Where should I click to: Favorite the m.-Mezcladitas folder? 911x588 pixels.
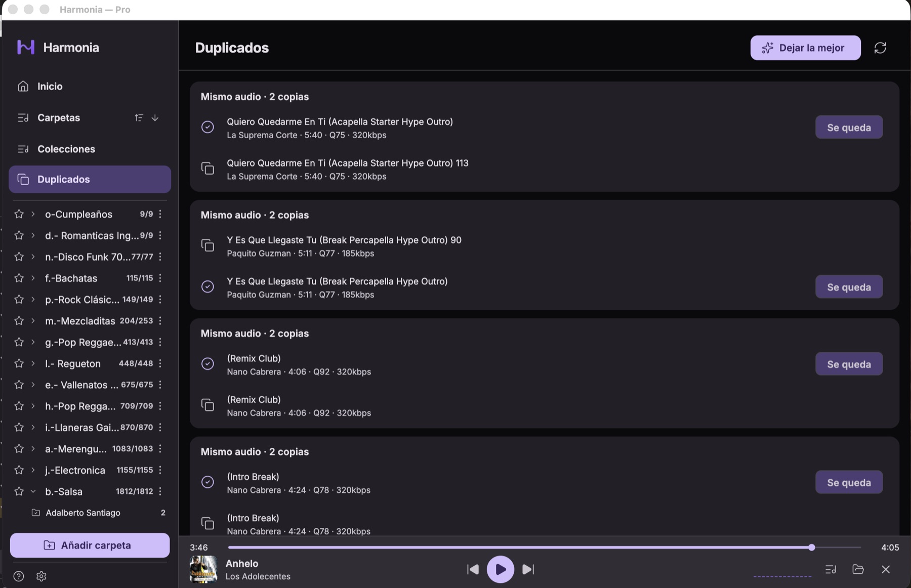pos(19,321)
